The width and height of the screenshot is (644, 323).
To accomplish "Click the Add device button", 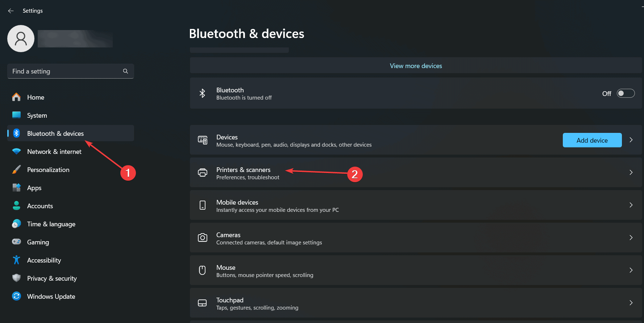I will [592, 140].
